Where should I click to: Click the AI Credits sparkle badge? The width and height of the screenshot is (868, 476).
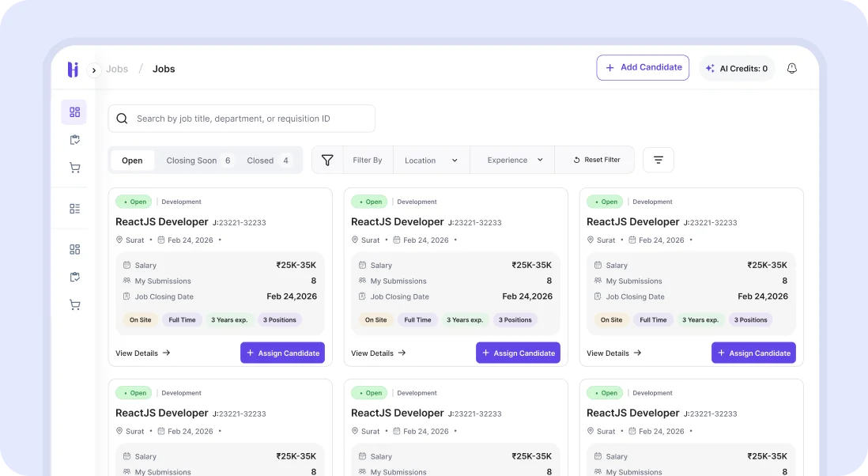pyautogui.click(x=737, y=69)
